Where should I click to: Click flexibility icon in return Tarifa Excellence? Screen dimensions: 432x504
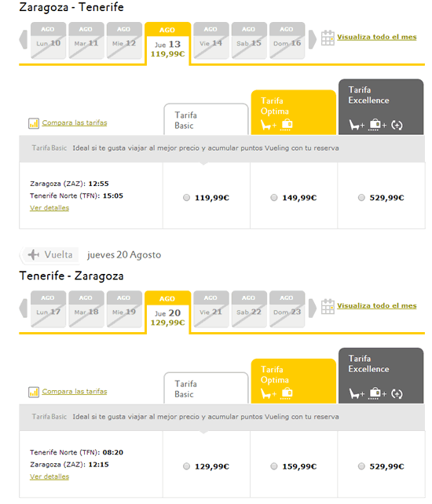(397, 394)
